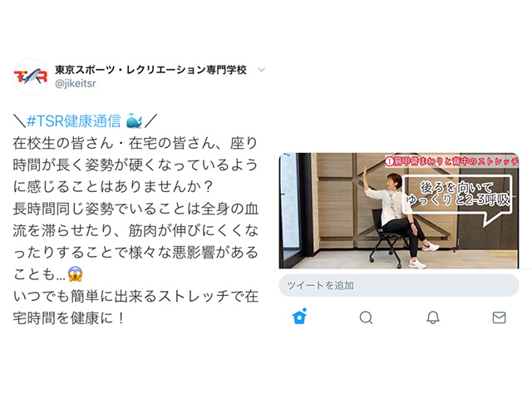Open the @jikeitsr handle

point(76,83)
